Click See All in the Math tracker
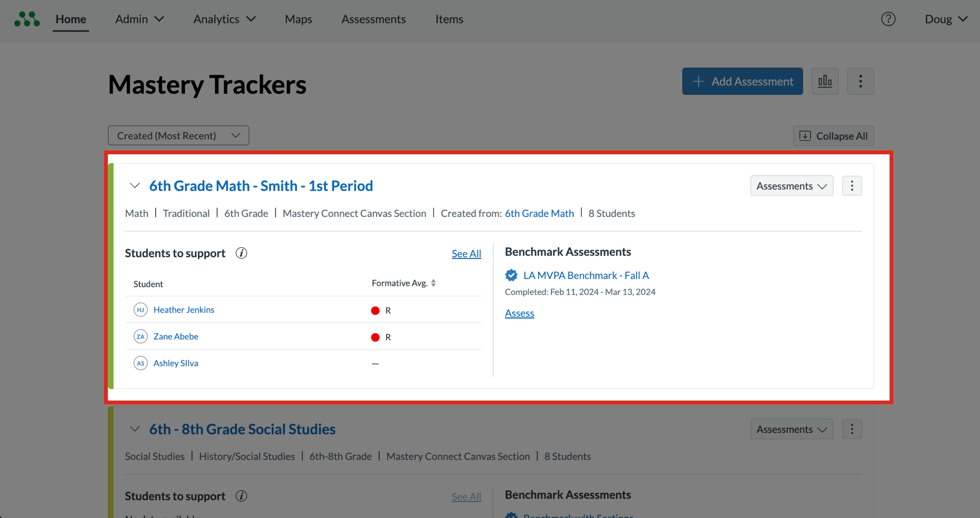The height and width of the screenshot is (518, 980). (466, 254)
